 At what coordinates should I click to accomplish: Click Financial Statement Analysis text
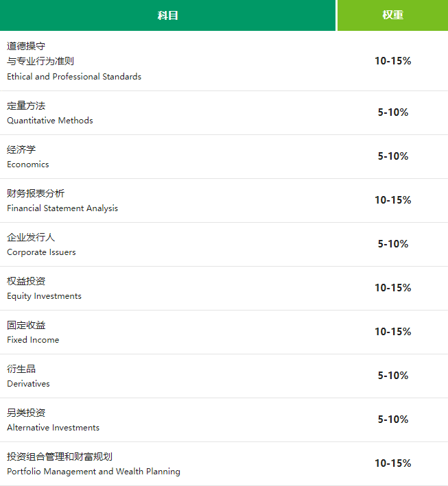pos(62,208)
